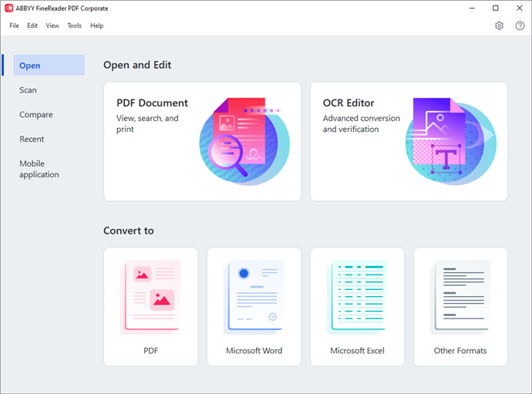This screenshot has width=532, height=394.
Task: Open the Tools menu
Action: (74, 25)
